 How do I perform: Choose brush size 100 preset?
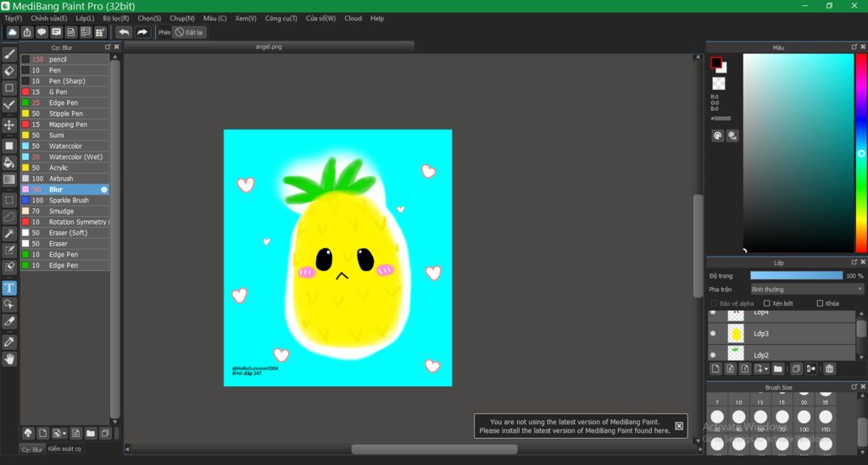(x=804, y=419)
